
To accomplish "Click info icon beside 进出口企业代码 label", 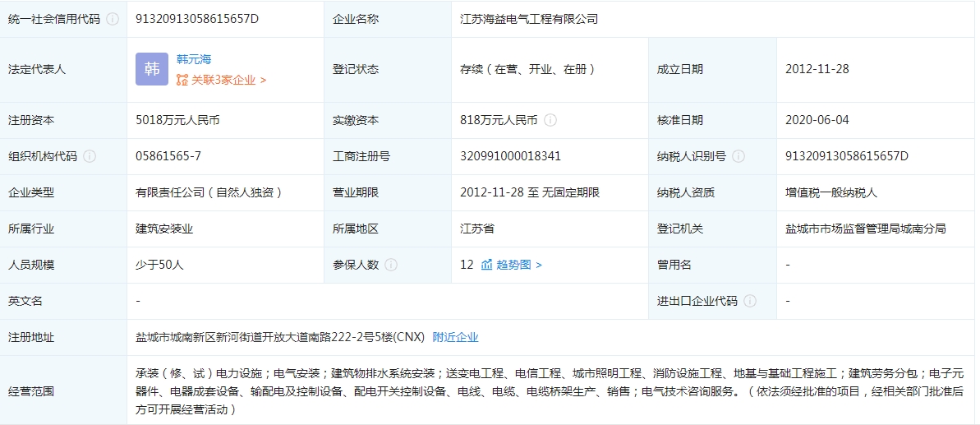I will (x=750, y=301).
